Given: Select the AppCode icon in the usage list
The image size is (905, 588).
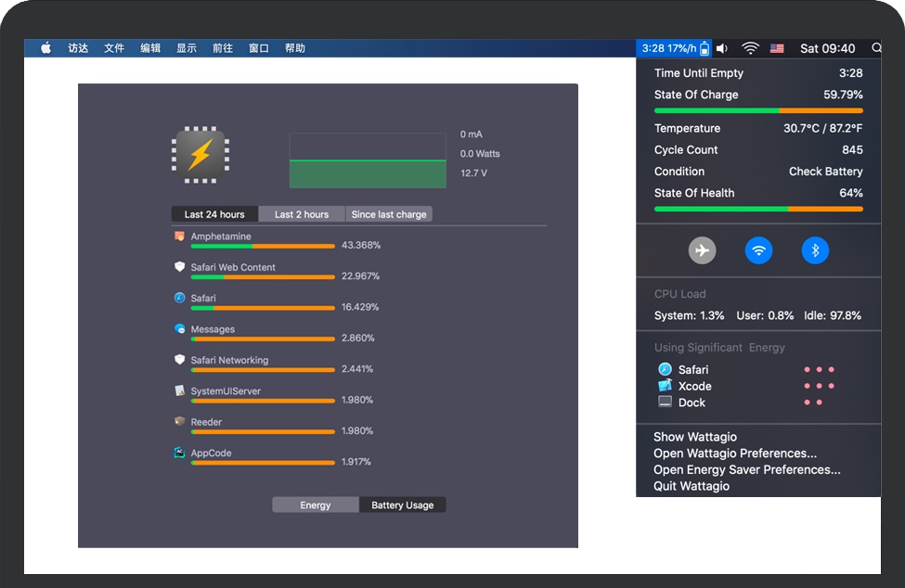Looking at the screenshot, I should click(x=181, y=453).
